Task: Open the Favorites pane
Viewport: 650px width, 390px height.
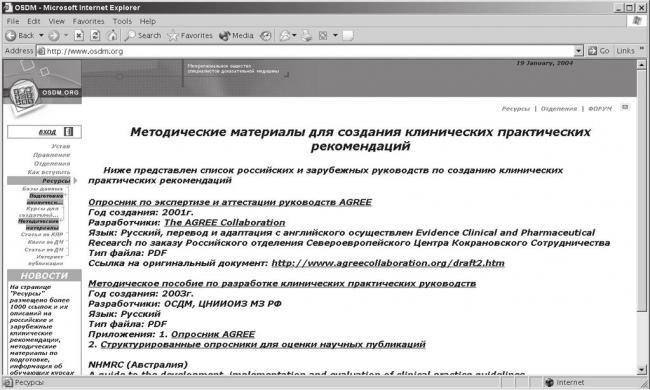Action: click(190, 36)
